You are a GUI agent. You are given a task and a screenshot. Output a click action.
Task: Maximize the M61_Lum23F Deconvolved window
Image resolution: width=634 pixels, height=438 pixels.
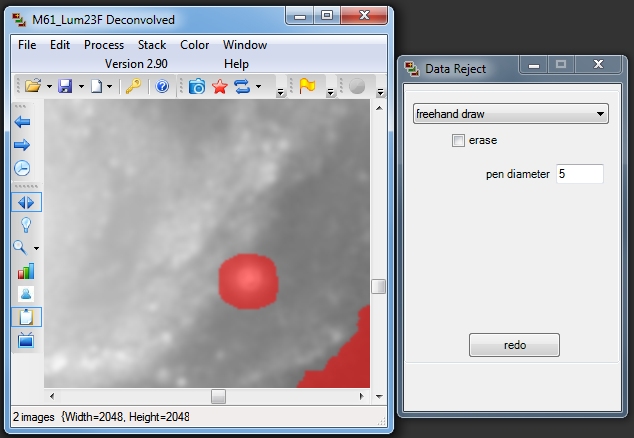pos(327,15)
